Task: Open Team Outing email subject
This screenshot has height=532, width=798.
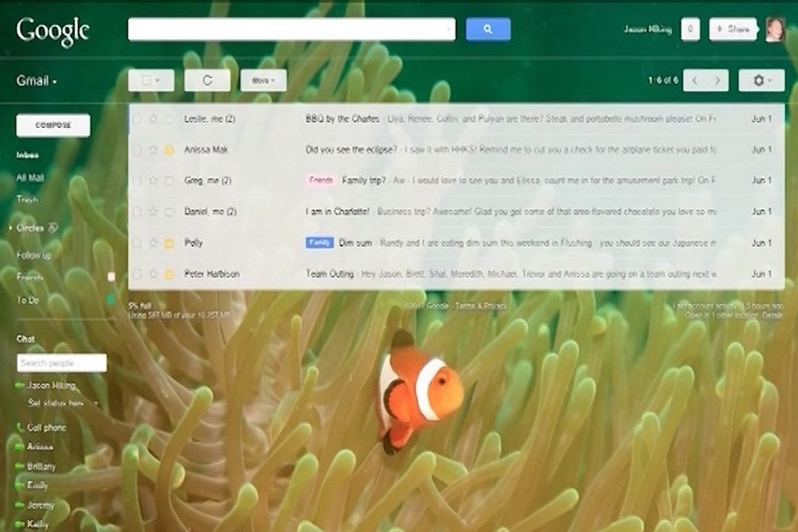Action: pos(330,274)
